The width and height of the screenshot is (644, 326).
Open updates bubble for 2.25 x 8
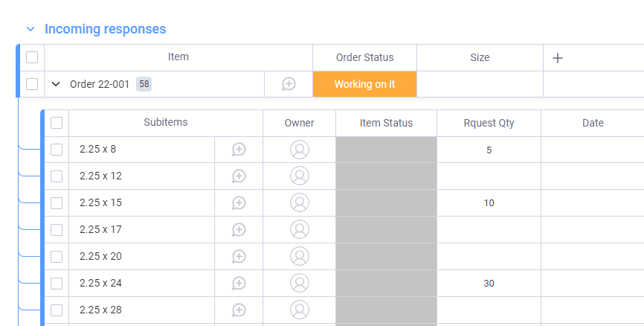(239, 149)
